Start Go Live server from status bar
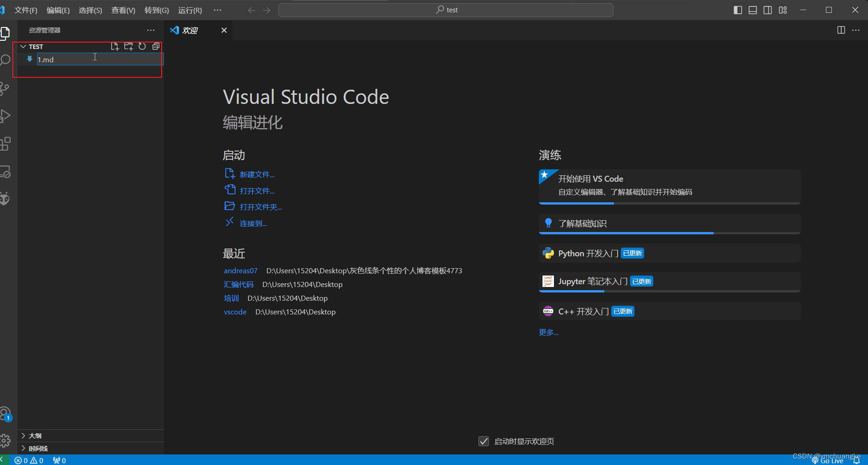868x465 pixels. (x=828, y=461)
